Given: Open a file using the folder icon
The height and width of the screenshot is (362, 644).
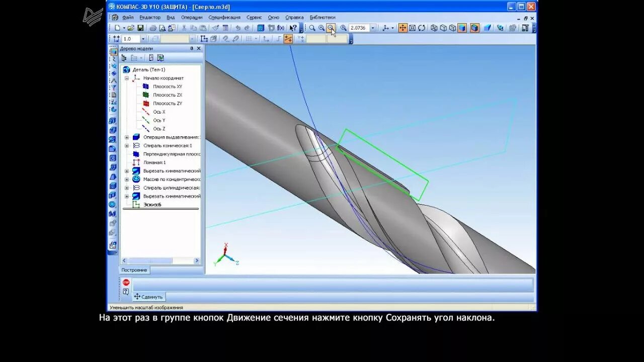Looking at the screenshot, I should pos(131,28).
